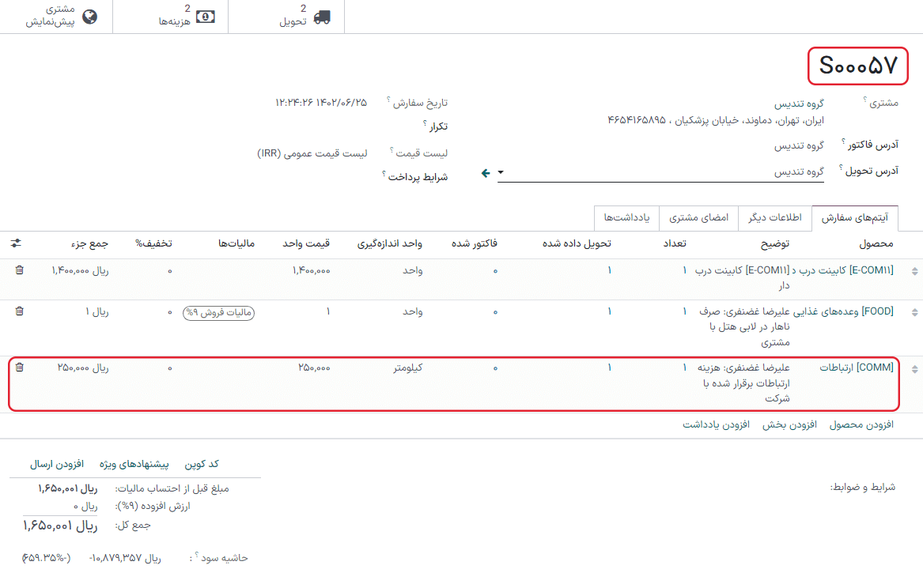Click the مالیات فروش ۹٪ tax tag
Screen dimensions: 923x588
(218, 311)
